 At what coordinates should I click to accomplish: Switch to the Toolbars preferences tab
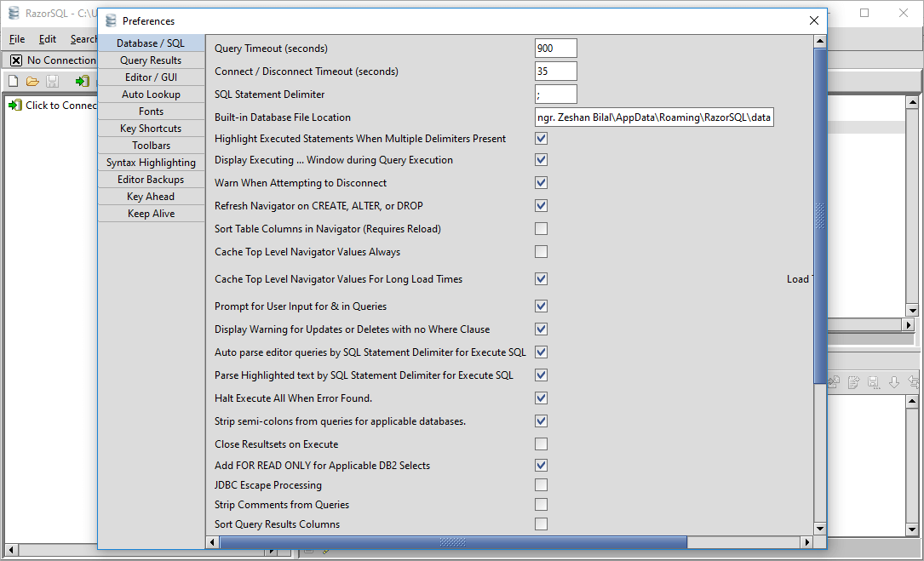[151, 146]
